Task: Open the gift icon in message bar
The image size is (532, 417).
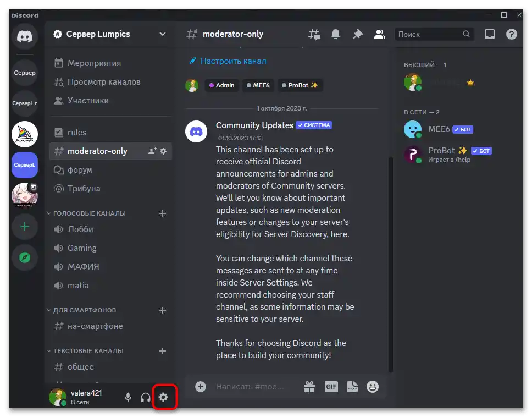Action: [309, 386]
